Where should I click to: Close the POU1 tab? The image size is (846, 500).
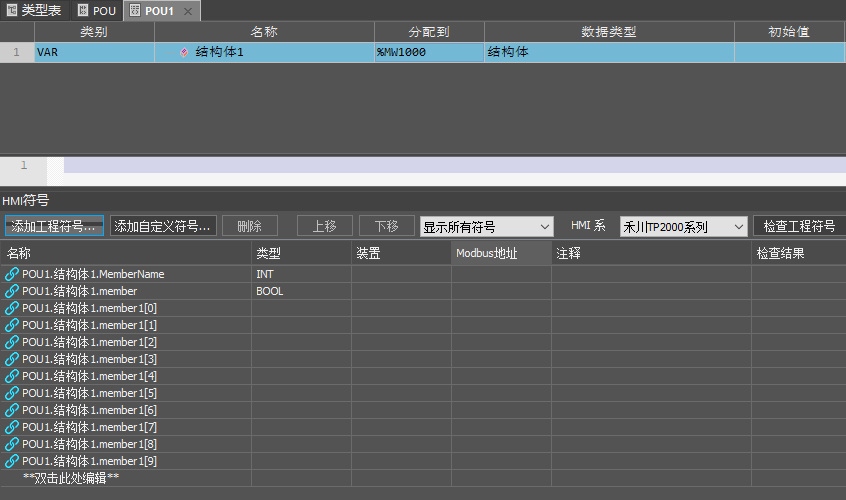(187, 11)
